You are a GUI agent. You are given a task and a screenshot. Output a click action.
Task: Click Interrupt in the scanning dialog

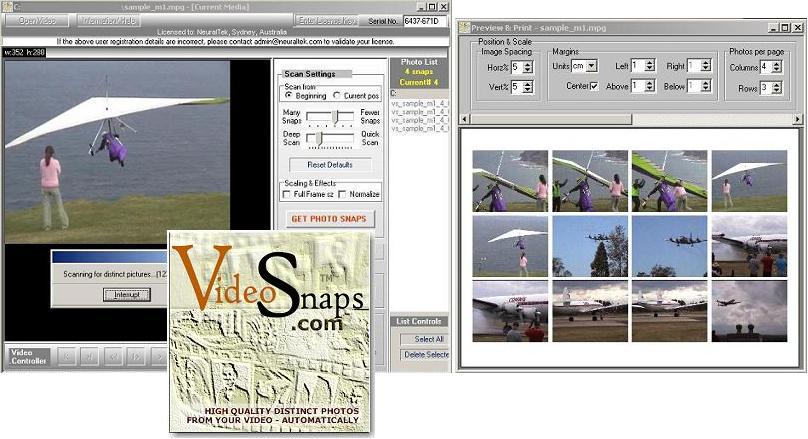[x=126, y=294]
